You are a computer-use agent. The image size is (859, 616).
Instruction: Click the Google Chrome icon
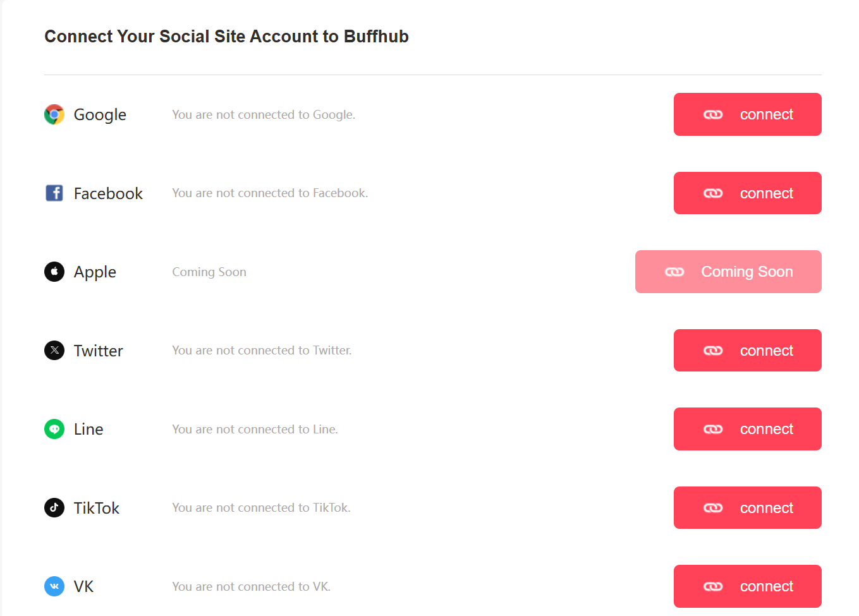click(54, 114)
